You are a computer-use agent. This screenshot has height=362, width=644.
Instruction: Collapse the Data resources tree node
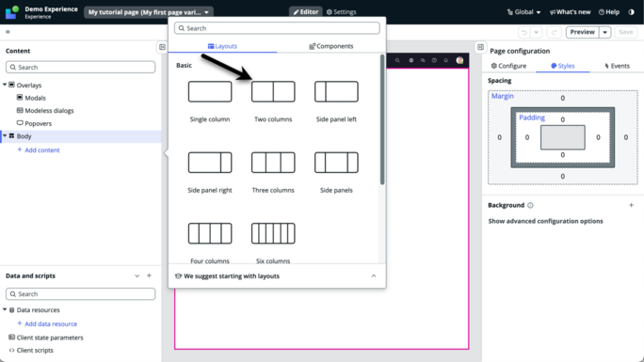(x=5, y=309)
